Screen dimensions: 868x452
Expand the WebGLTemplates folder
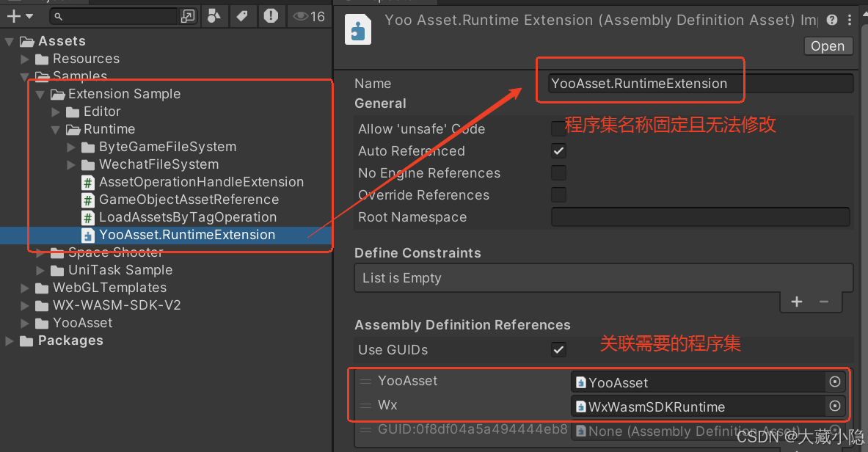click(24, 288)
